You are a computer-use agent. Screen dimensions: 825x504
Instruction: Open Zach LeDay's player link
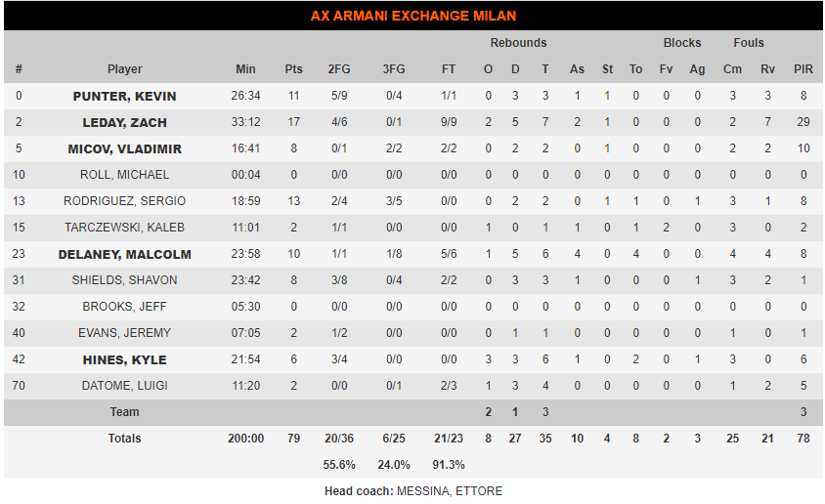pyautogui.click(x=124, y=122)
